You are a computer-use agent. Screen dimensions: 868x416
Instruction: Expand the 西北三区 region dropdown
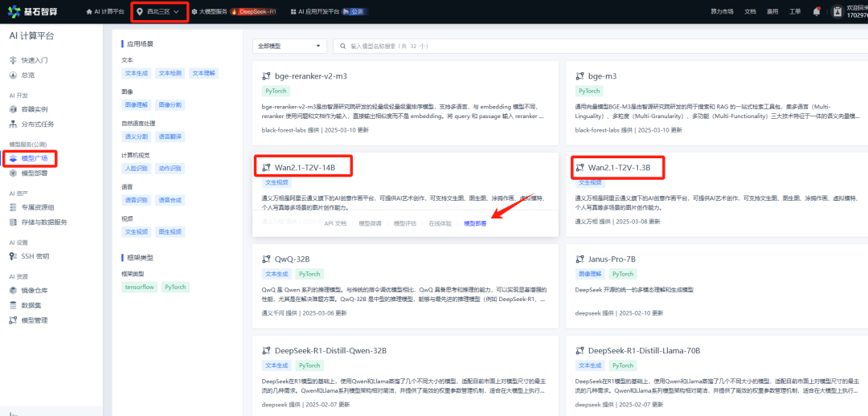pos(158,11)
